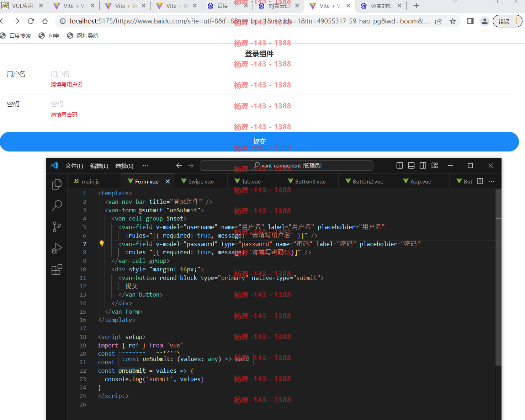Open 淘宝 bookmark
The height and width of the screenshot is (420, 525).
pyautogui.click(x=49, y=36)
